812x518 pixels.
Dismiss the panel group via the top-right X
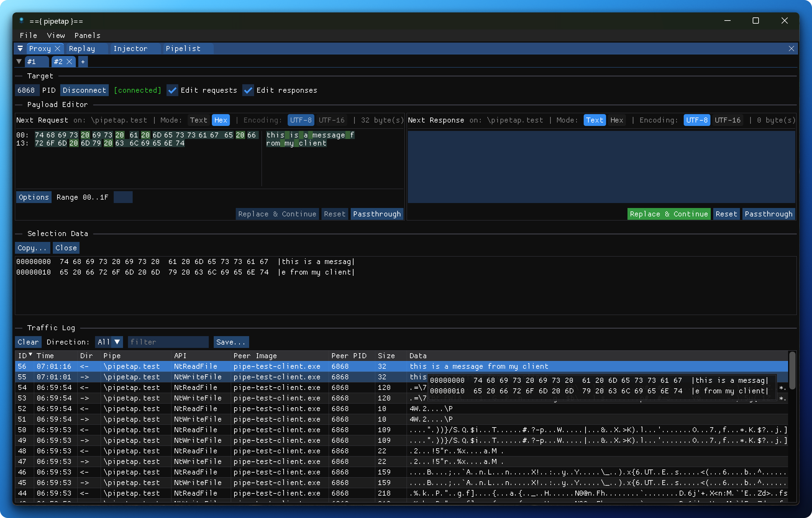coord(792,48)
